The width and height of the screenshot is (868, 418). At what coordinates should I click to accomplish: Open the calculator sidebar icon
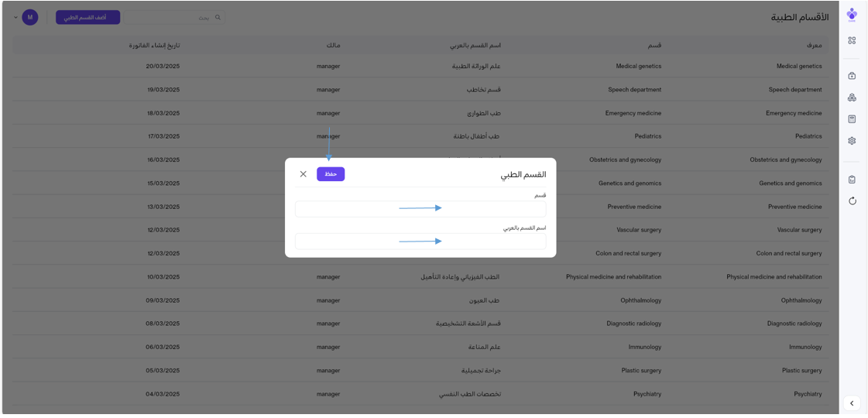point(852,119)
